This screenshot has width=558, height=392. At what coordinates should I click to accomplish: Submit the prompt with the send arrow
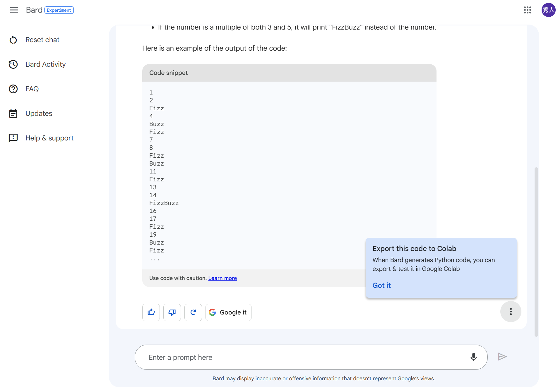(x=502, y=357)
